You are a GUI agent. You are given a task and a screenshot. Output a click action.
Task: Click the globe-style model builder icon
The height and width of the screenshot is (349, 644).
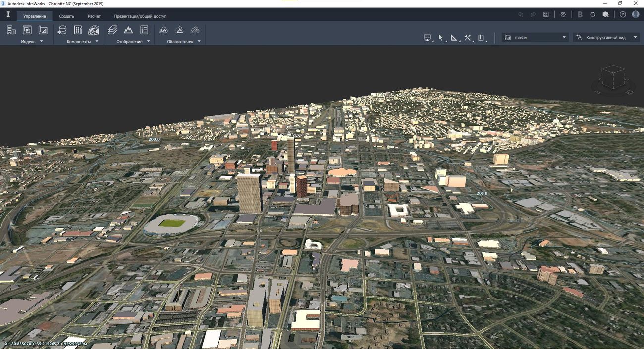coord(94,30)
